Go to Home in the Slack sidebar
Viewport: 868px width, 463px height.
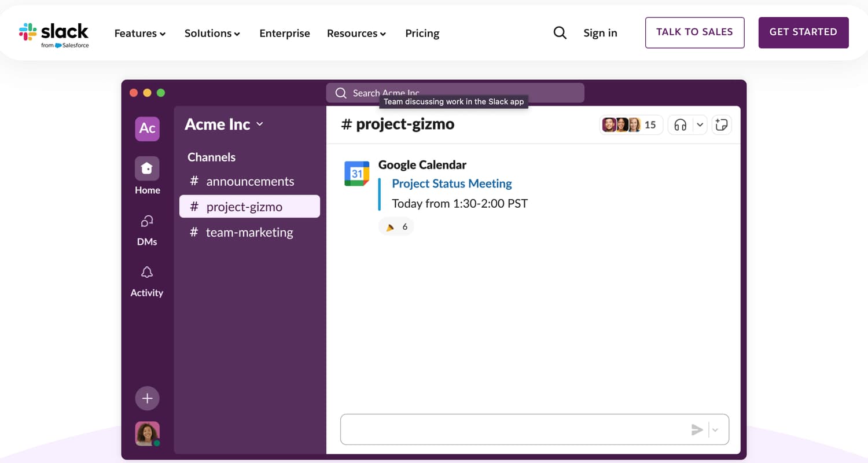click(147, 177)
